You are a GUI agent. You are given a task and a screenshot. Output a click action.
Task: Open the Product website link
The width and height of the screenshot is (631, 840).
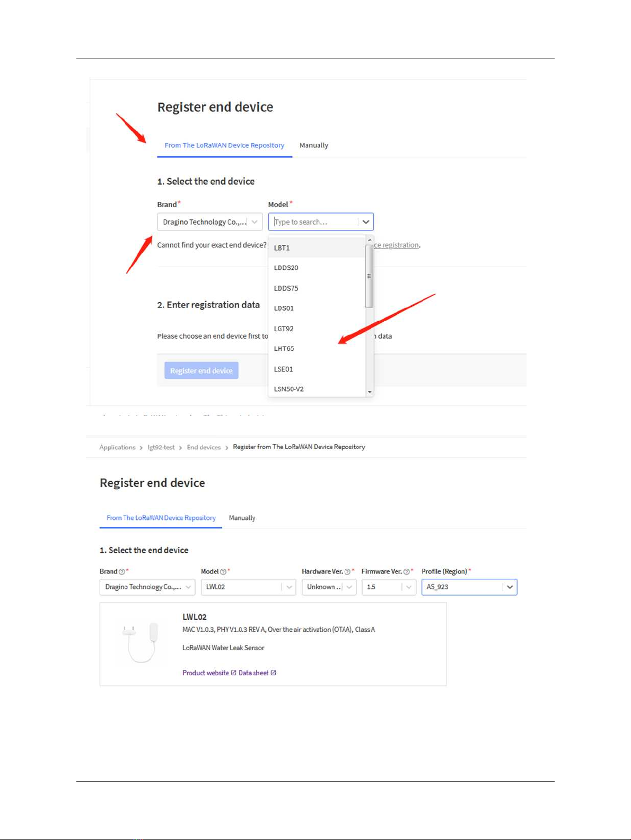click(209, 673)
